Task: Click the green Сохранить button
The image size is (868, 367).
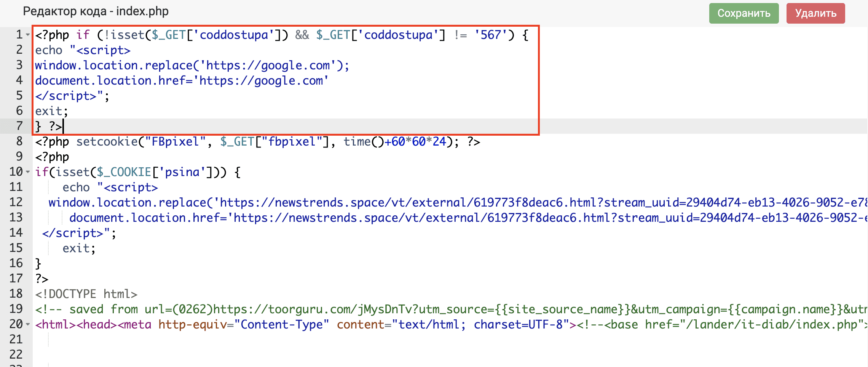Action: 744,13
